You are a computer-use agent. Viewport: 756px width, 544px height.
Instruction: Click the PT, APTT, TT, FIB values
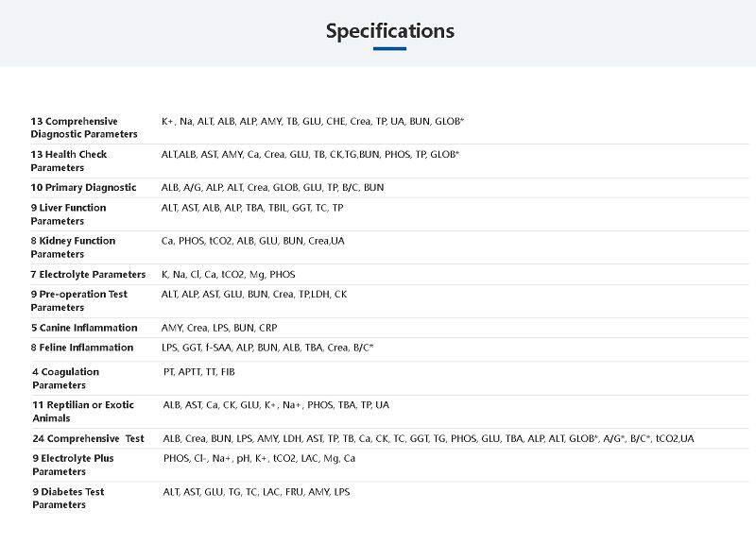201,372
